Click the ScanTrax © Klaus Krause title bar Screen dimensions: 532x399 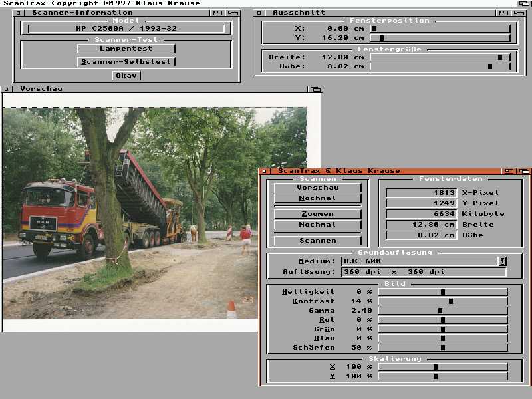386,171
